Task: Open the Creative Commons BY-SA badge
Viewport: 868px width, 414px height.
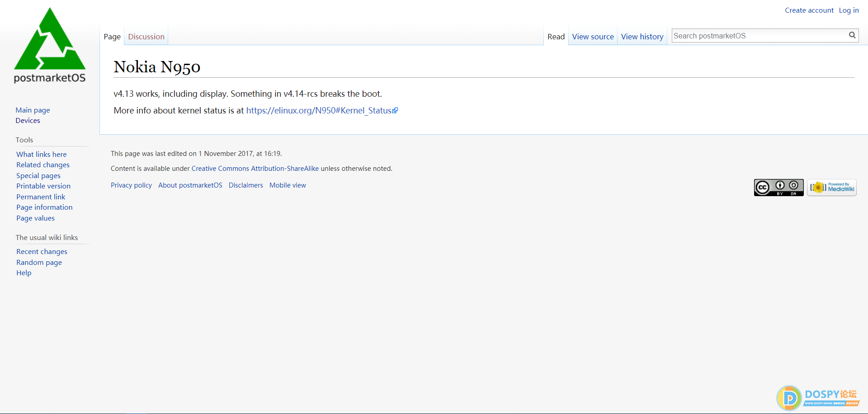Action: 778,188
